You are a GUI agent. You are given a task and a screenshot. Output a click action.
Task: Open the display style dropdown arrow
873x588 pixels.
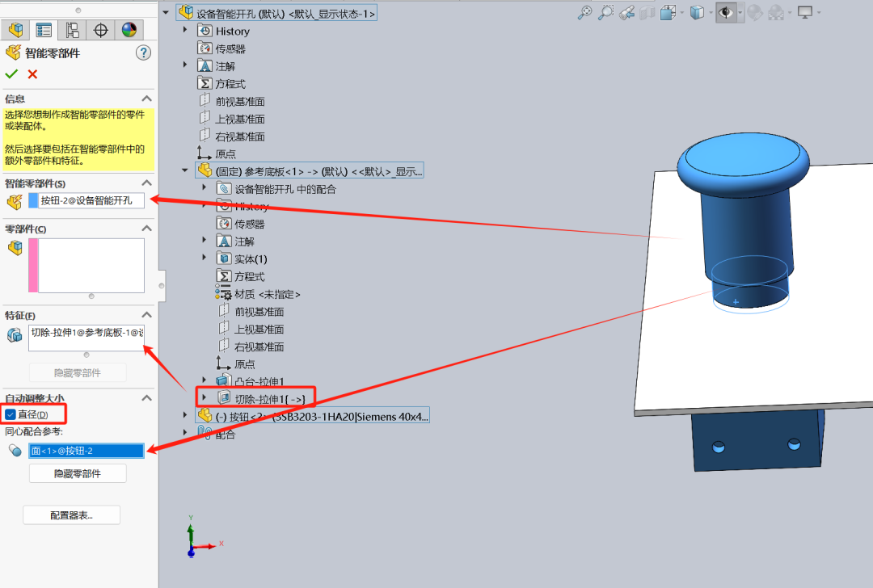pos(711,13)
